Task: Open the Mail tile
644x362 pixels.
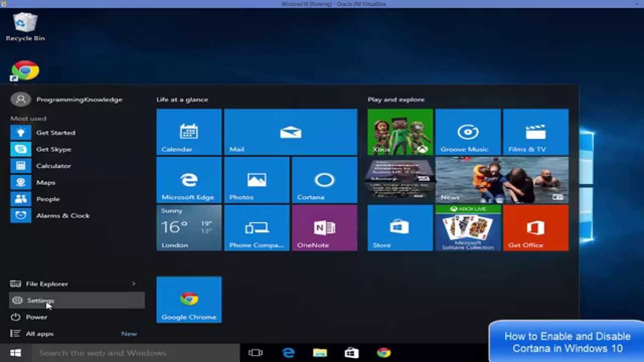Action: point(291,132)
